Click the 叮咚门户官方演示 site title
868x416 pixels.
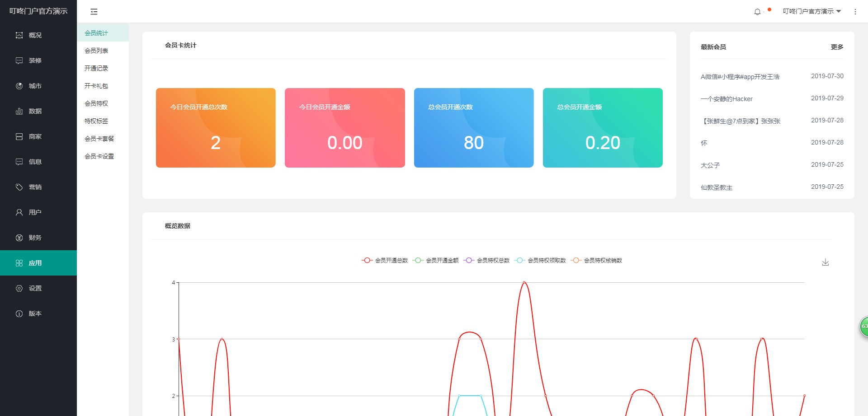pyautogui.click(x=38, y=11)
